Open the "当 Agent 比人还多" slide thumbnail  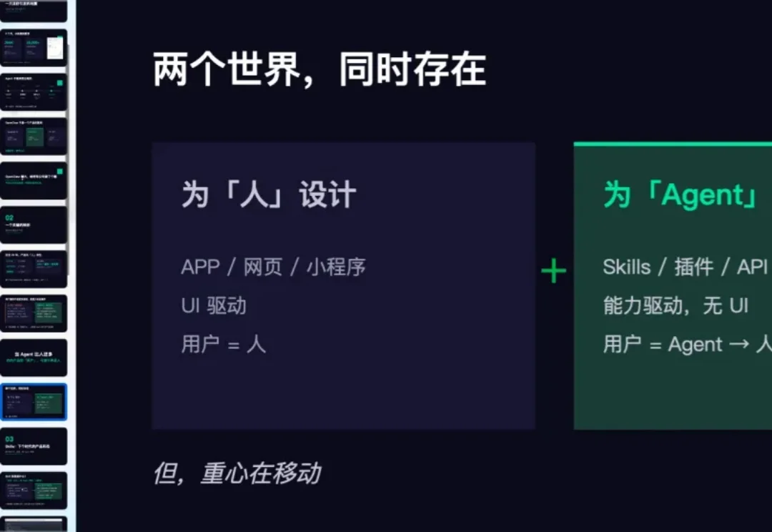34,358
